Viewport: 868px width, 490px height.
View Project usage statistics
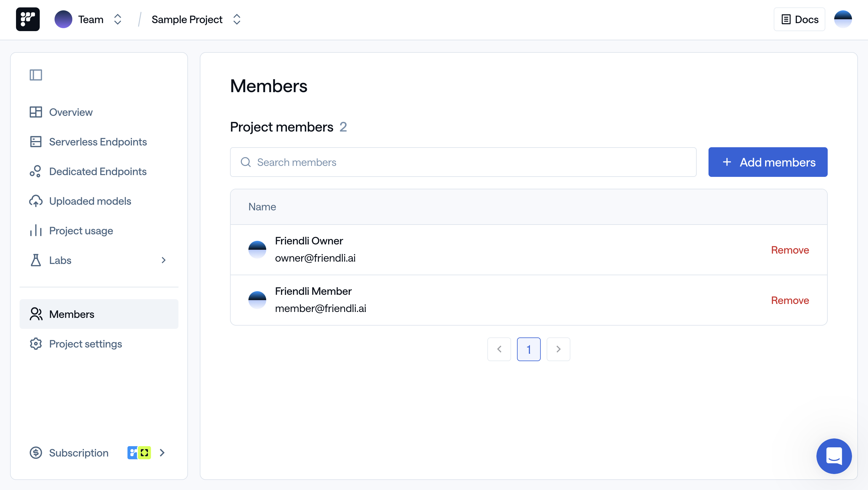tap(81, 231)
